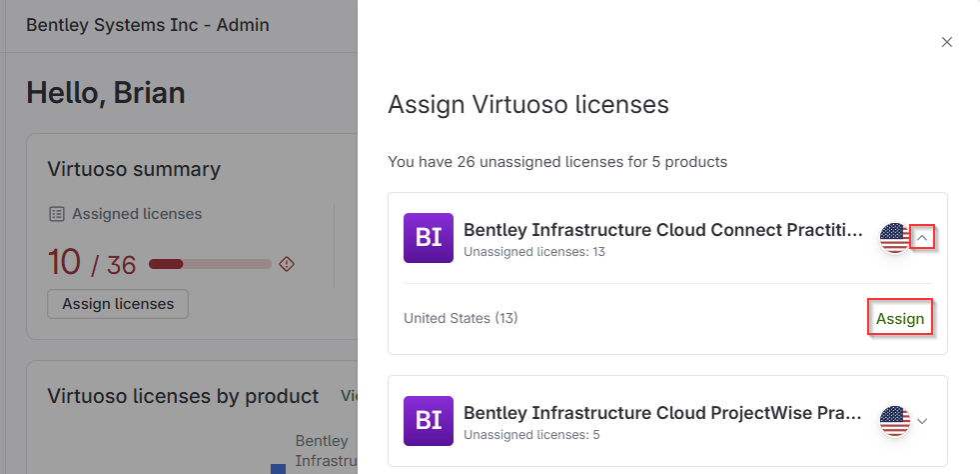980x474 pixels.
Task: Click the warning diamond icon beside the license bar
Action: point(287,264)
